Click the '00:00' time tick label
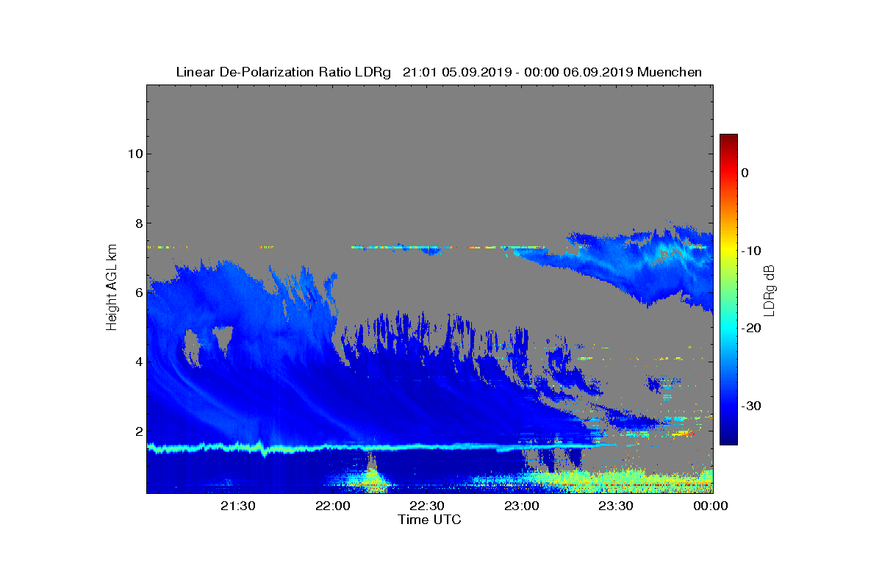This screenshot has width=882, height=588. tap(711, 506)
